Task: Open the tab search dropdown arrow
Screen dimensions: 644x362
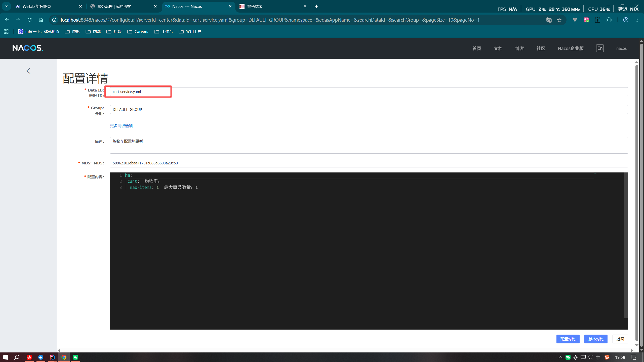Action: 6,6
